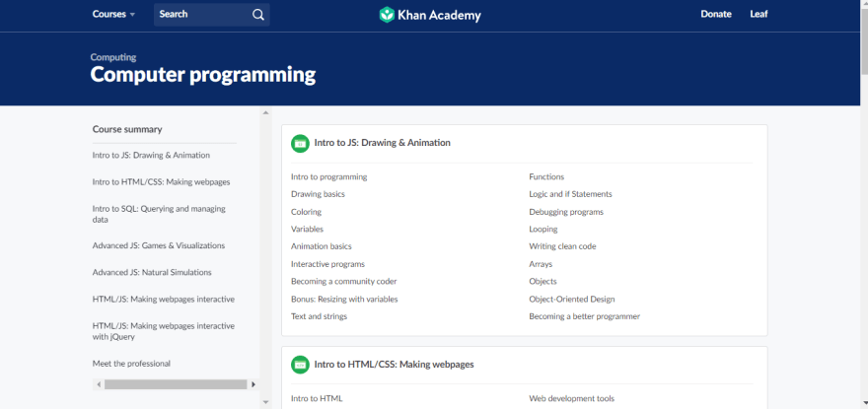The width and height of the screenshot is (868, 409).
Task: Click the sidebar horizontal scrollbar thumb
Action: pyautogui.click(x=176, y=384)
